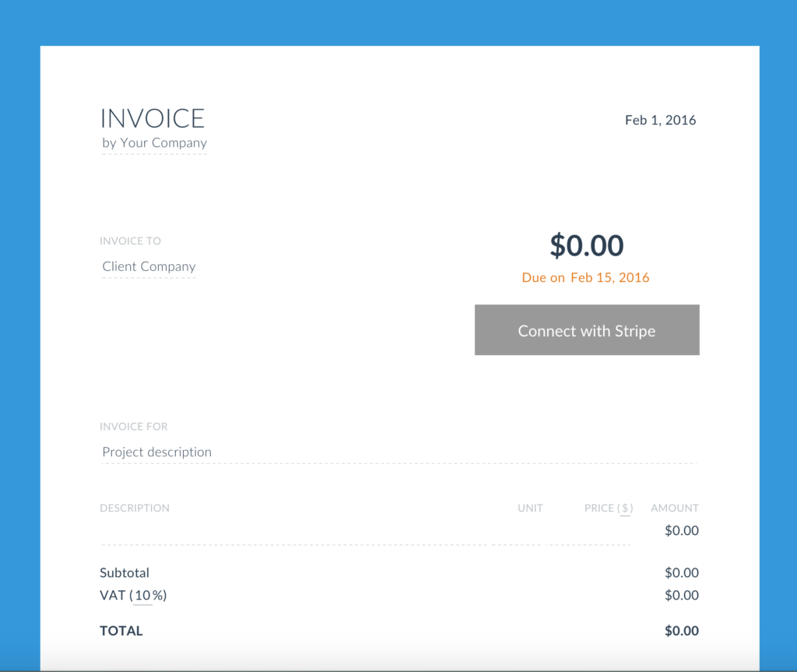Change the currency symbol in Price header
The height and width of the screenshot is (672, 797).
point(625,508)
